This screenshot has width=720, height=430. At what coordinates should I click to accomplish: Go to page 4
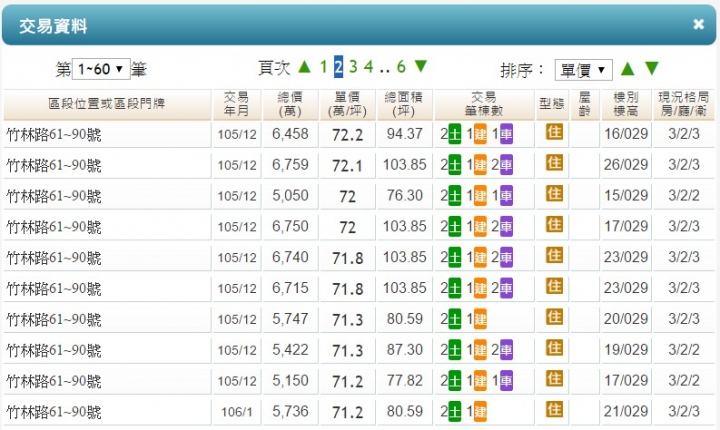368,67
